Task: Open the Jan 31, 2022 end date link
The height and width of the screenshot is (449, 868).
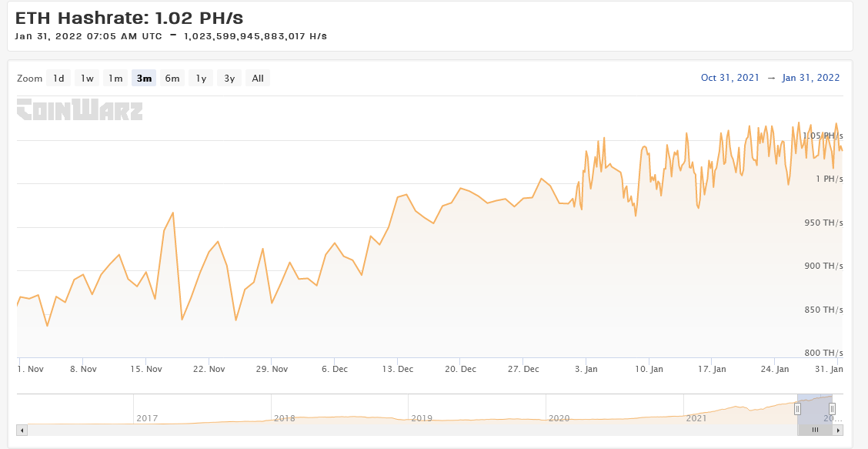Action: (811, 78)
